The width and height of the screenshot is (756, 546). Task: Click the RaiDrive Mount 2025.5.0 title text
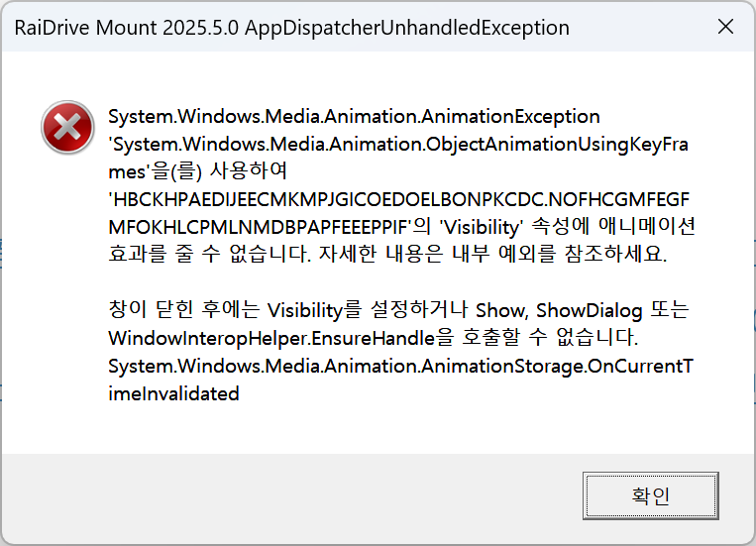pyautogui.click(x=126, y=28)
